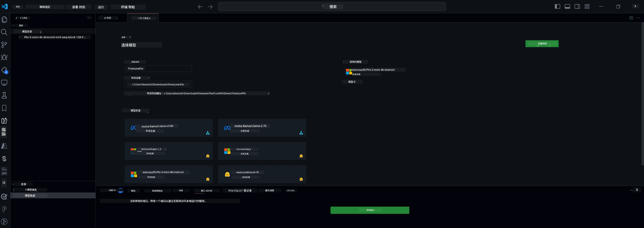Open the 运行 menu
The width and height of the screenshot is (644, 228).
101,7
